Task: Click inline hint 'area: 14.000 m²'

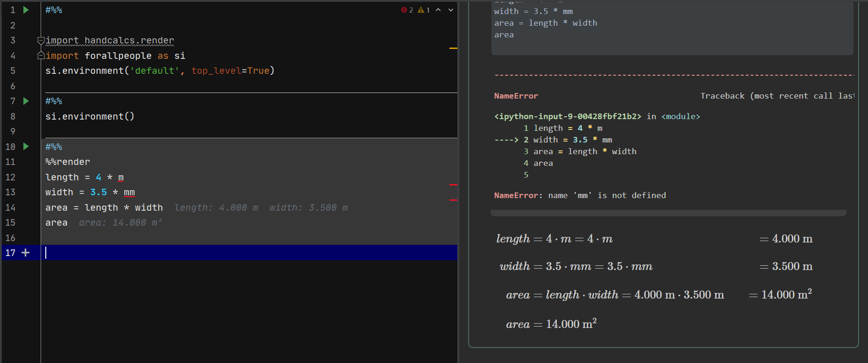Action: (121, 223)
